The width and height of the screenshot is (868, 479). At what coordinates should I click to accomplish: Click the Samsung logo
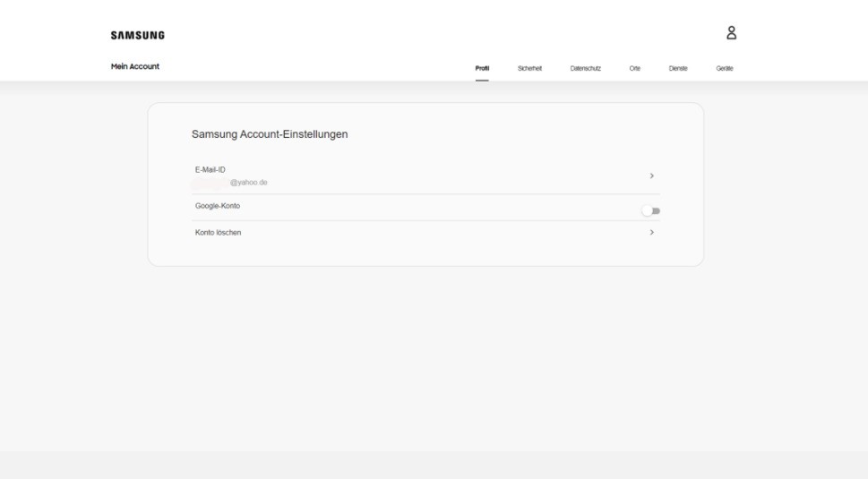(x=137, y=36)
